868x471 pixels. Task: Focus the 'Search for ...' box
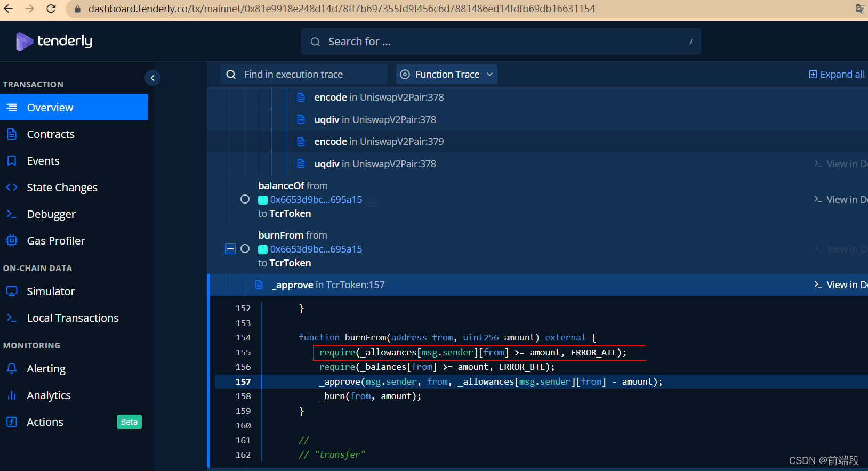(501, 42)
